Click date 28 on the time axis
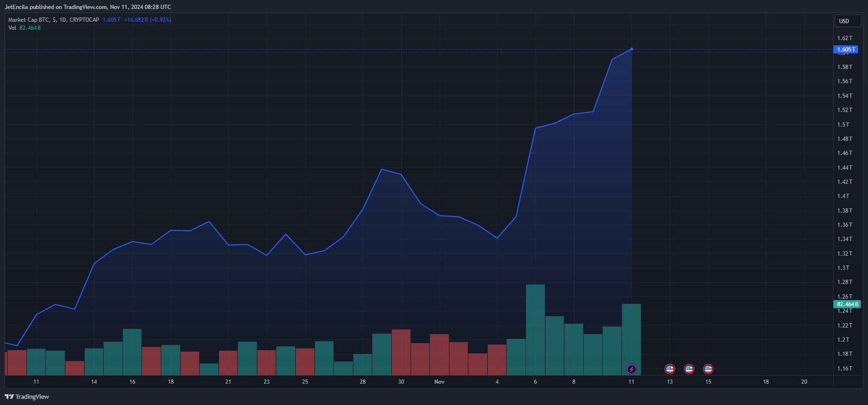The width and height of the screenshot is (868, 405). tap(363, 382)
